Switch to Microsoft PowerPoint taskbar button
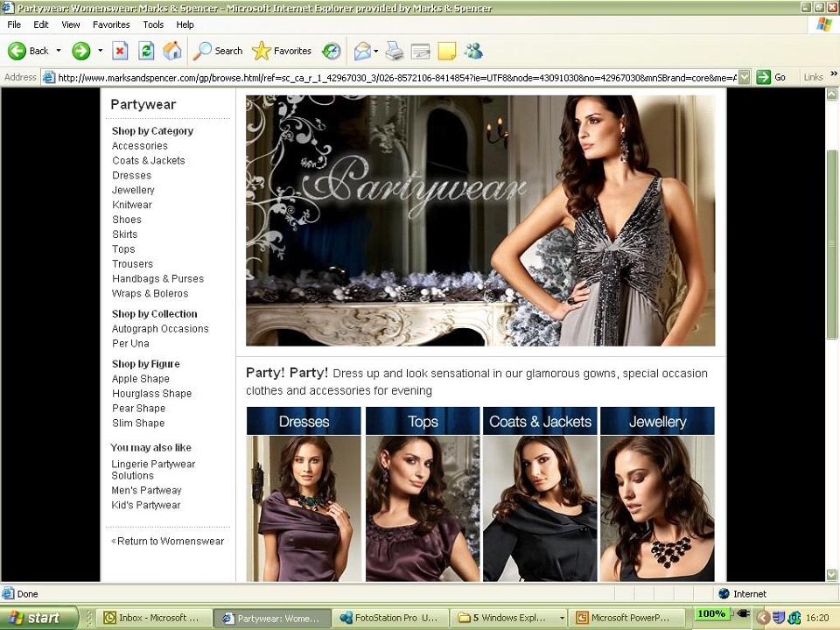840x630 pixels. click(626, 618)
